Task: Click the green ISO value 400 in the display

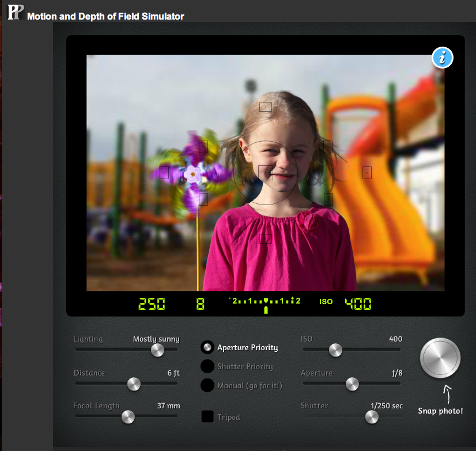Action: pos(358,303)
